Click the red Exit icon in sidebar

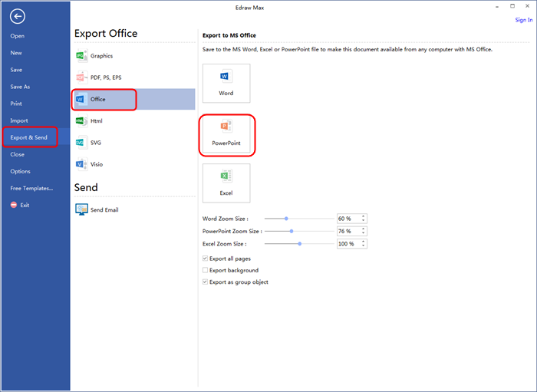click(x=14, y=205)
